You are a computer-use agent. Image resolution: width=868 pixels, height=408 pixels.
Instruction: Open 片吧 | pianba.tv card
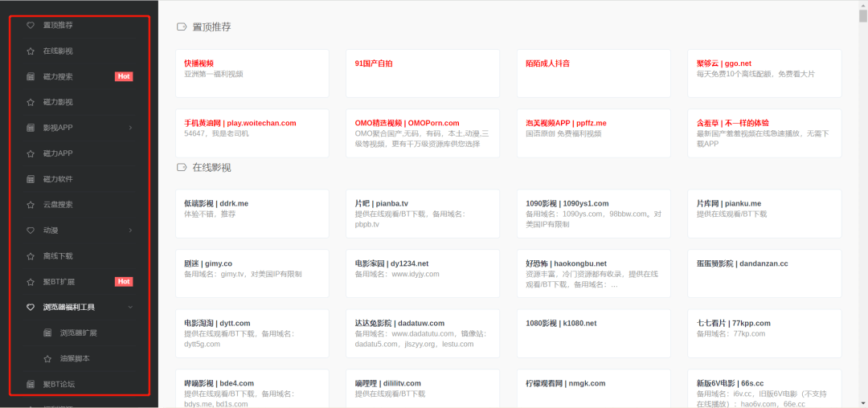point(423,214)
